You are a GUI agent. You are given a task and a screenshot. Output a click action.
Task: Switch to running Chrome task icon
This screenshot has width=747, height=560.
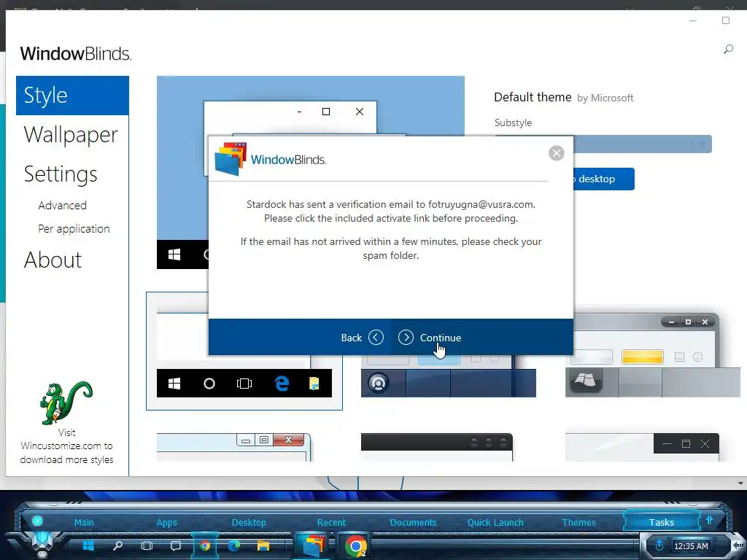coord(355,545)
